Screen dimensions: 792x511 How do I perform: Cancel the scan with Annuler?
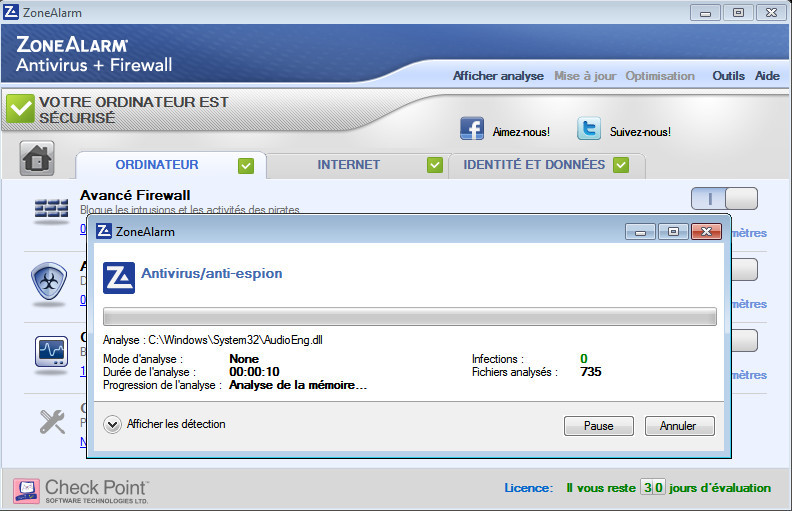pos(679,426)
